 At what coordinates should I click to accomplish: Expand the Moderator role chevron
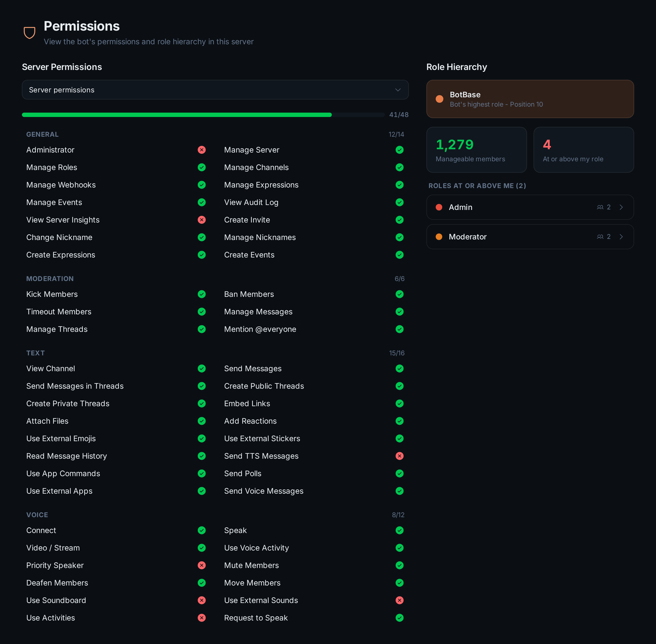click(x=621, y=237)
